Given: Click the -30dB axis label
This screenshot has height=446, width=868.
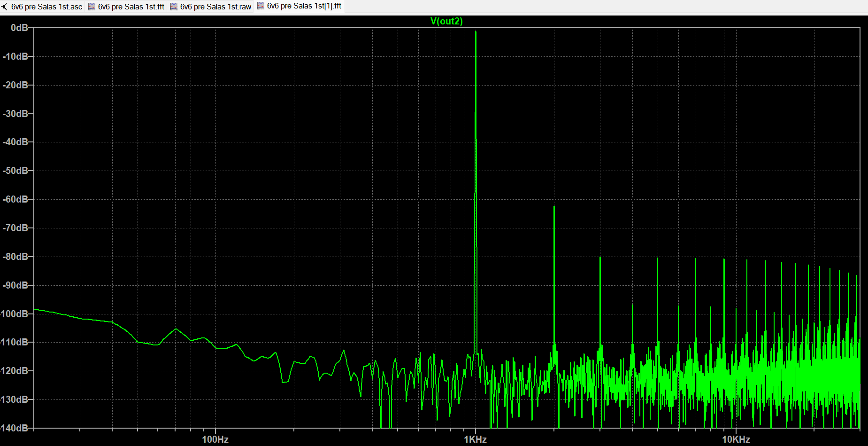Looking at the screenshot, I should [x=15, y=114].
